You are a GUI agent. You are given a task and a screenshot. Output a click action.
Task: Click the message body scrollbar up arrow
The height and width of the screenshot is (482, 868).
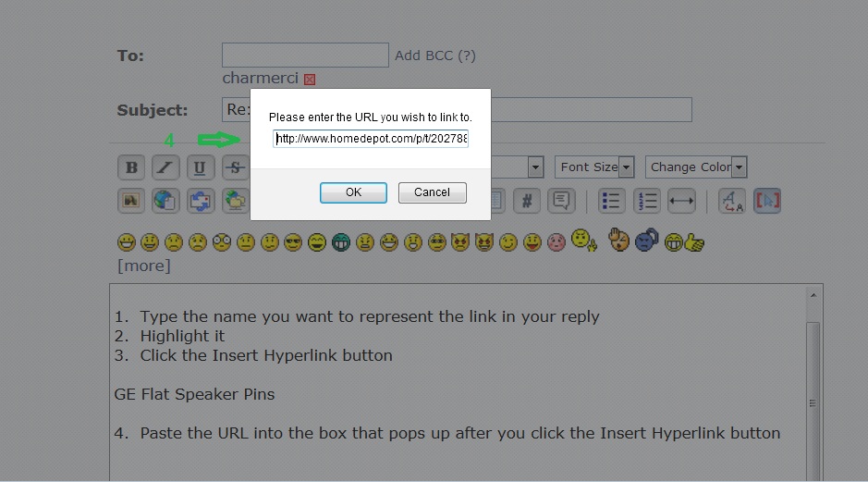click(813, 295)
